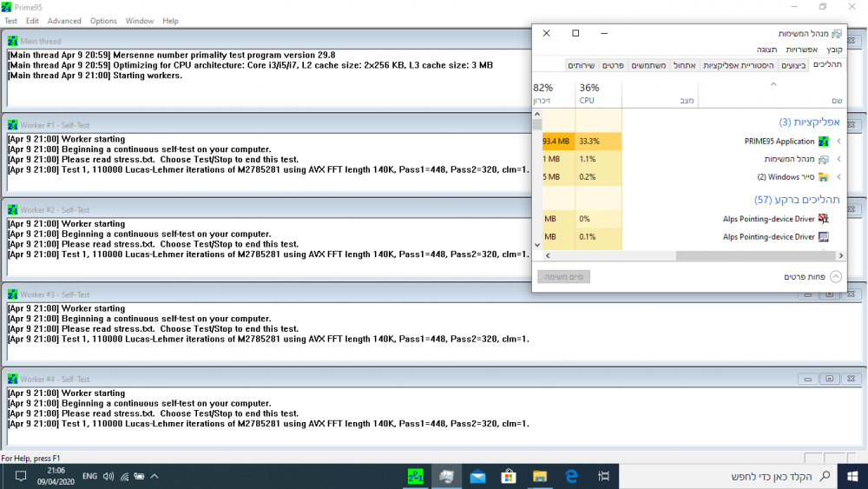868x489 pixels.
Task: Click the Task Manager horizontal scrollbar right arrow
Action: 841,255
